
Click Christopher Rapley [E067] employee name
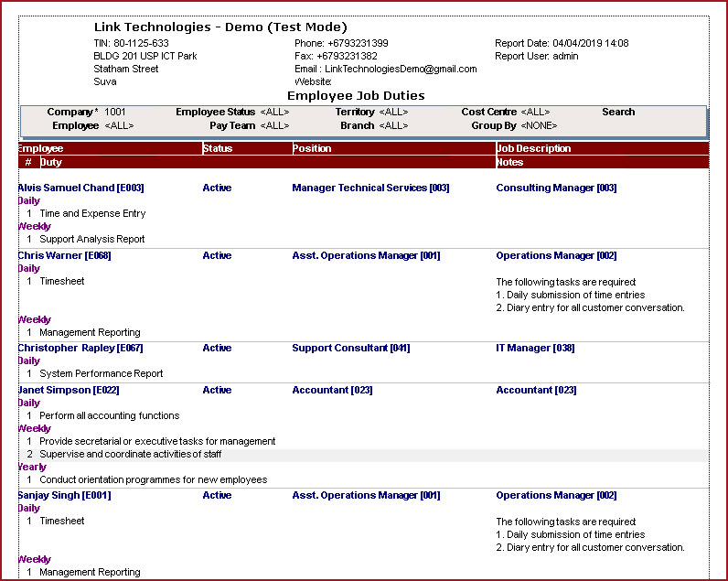coord(80,349)
